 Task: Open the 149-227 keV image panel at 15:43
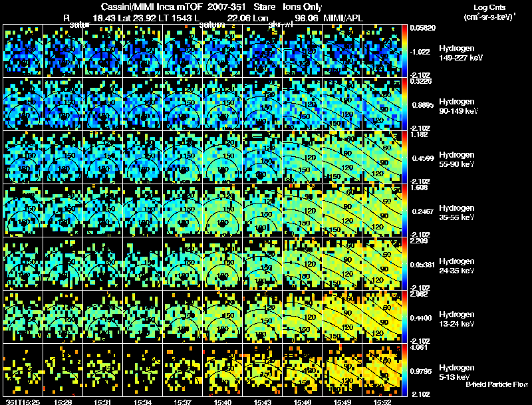click(262, 51)
